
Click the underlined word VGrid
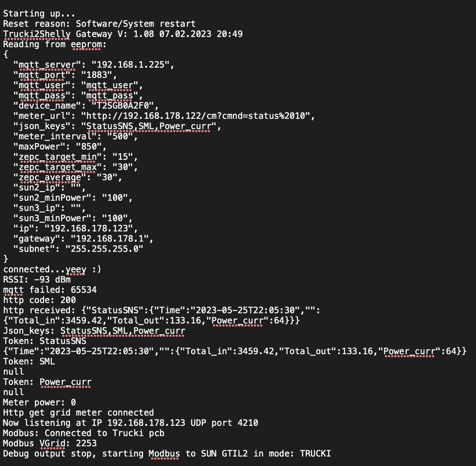click(53, 444)
